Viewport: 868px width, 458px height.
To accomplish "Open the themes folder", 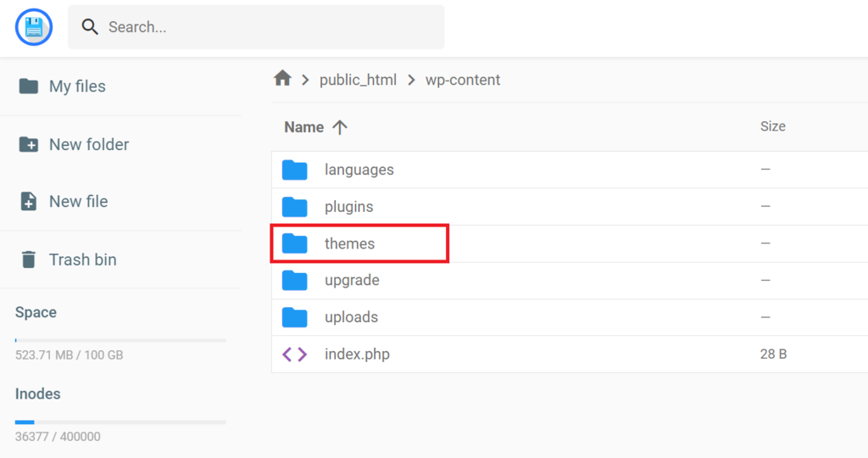I will coord(349,244).
